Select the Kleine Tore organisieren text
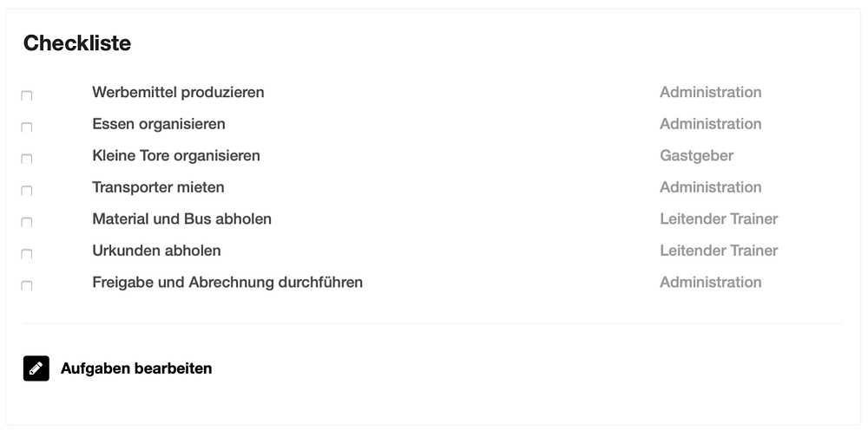This screenshot has height=437, width=868. point(176,155)
